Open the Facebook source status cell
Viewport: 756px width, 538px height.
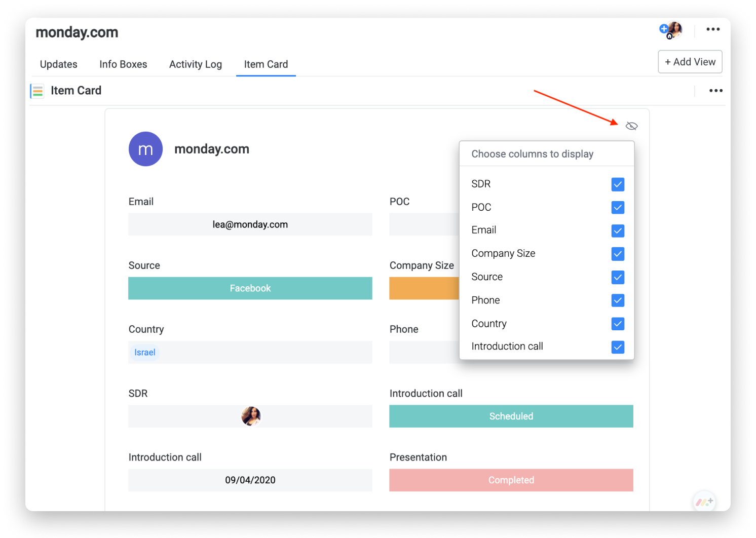tap(250, 288)
